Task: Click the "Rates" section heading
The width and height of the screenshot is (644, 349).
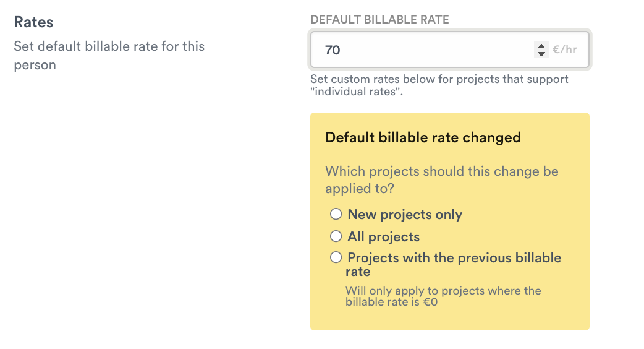Action: pyautogui.click(x=33, y=22)
